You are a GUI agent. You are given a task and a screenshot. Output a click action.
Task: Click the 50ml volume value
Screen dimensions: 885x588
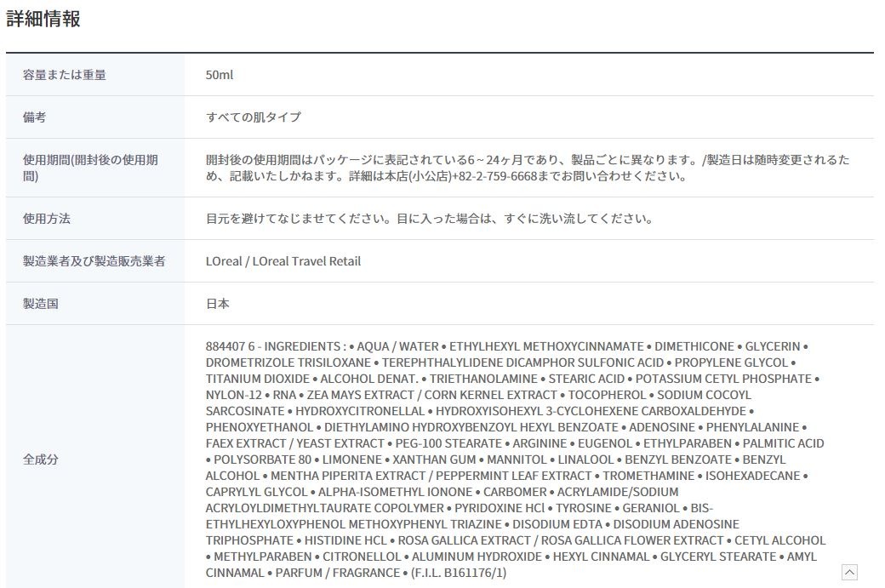(x=220, y=75)
